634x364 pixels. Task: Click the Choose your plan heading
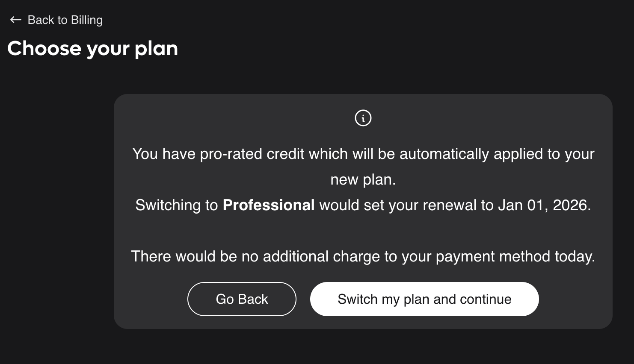coord(92,49)
